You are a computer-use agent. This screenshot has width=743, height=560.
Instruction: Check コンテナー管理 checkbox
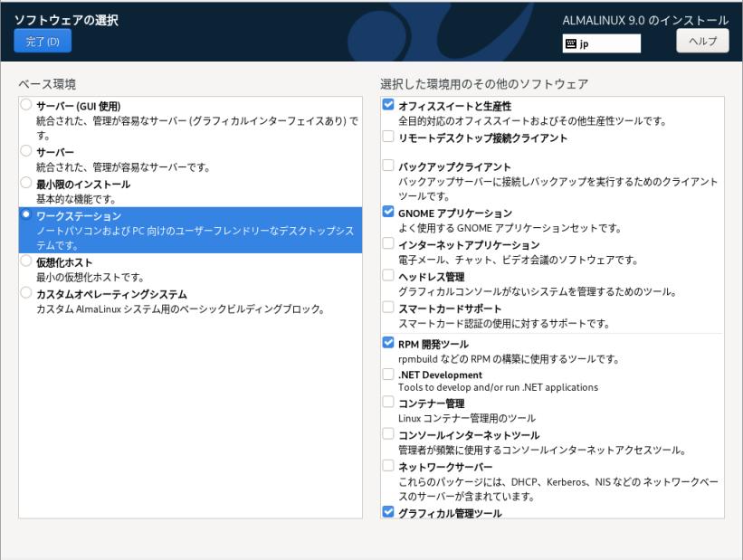[388, 402]
